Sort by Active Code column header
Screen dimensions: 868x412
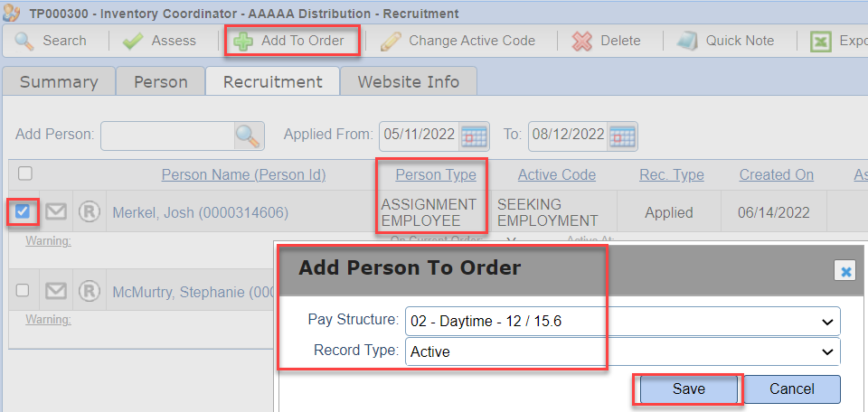click(x=556, y=175)
